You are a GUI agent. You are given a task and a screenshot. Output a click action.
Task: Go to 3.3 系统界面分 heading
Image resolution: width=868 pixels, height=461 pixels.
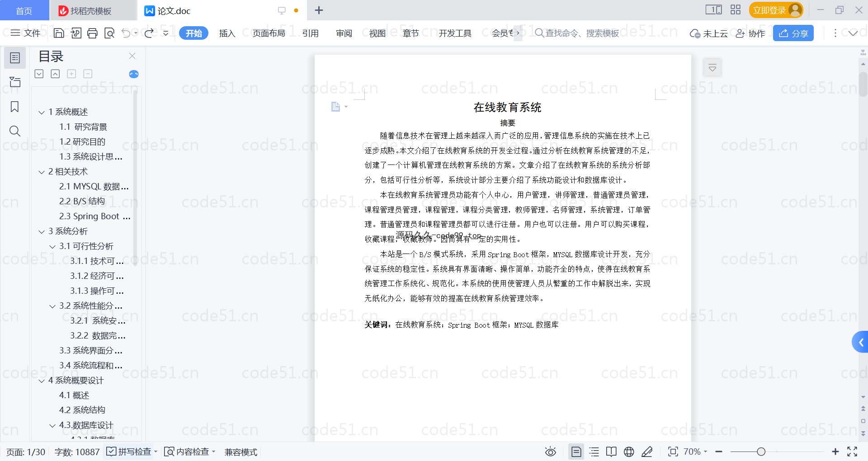coord(91,351)
